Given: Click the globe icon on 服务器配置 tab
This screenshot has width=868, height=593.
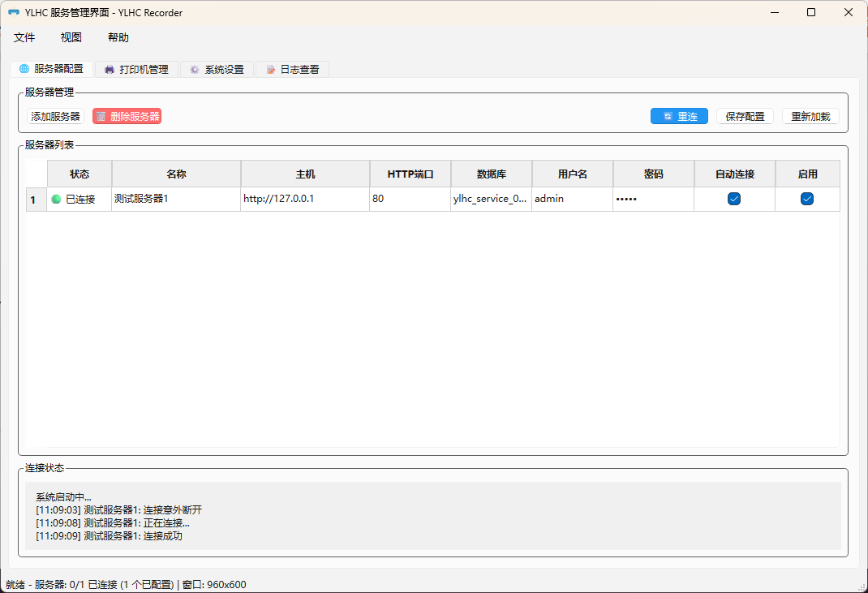Looking at the screenshot, I should tap(24, 70).
